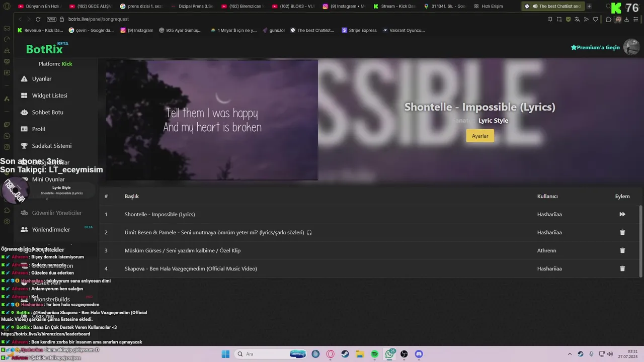This screenshot has height=362, width=644.
Task: Click the Twitch icon in browser sidebar
Action: pos(7,124)
